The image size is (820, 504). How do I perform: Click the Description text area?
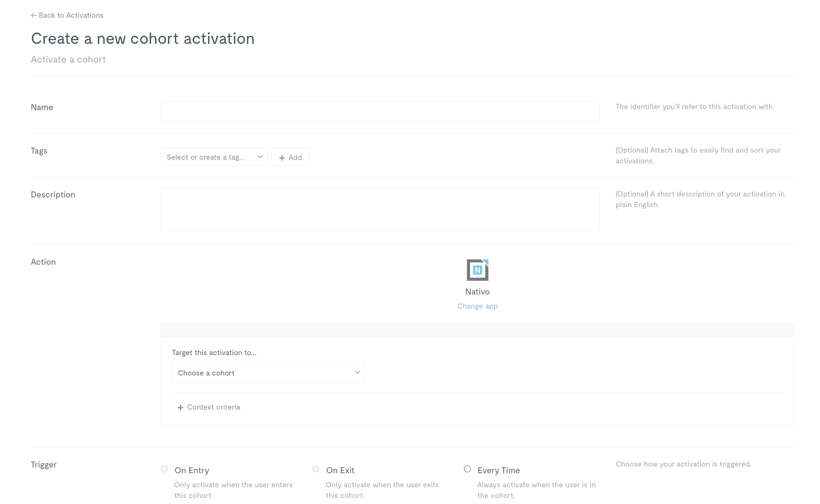[380, 209]
